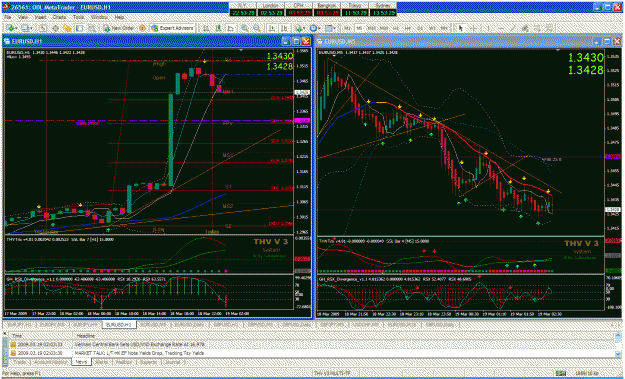Select the Horizontal Line drawing tool
This screenshot has width=625, height=379.
501,28
